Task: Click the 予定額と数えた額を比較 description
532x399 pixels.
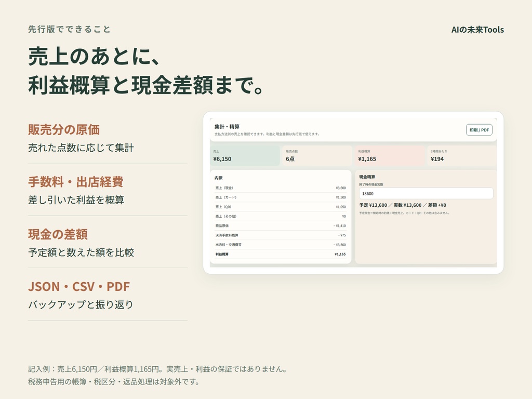Action: 81,252
